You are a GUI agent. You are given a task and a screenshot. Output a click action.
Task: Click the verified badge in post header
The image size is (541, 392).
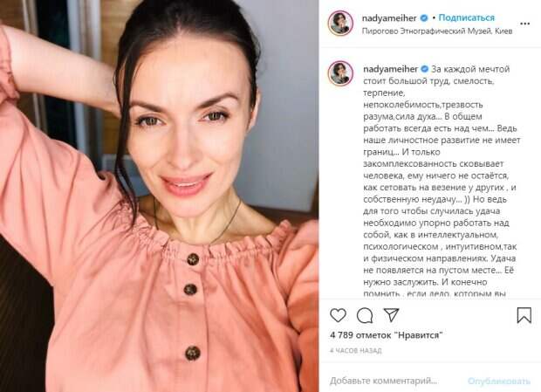[424, 18]
